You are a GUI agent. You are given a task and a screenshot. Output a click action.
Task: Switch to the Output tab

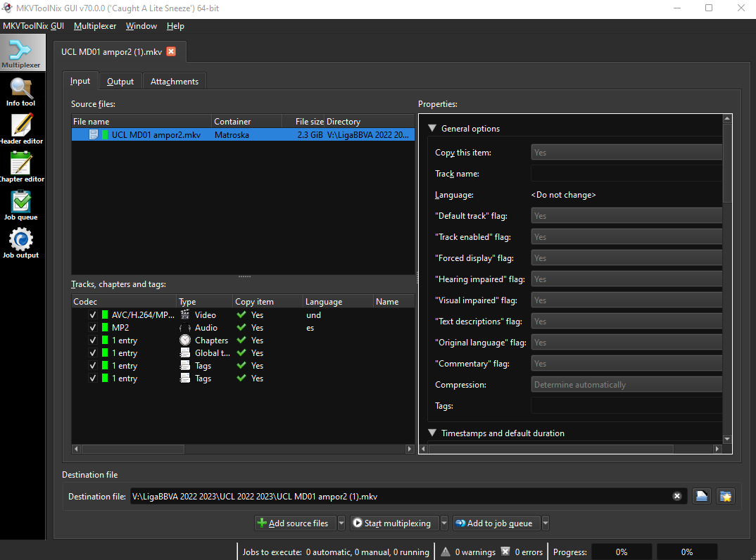[x=120, y=82]
